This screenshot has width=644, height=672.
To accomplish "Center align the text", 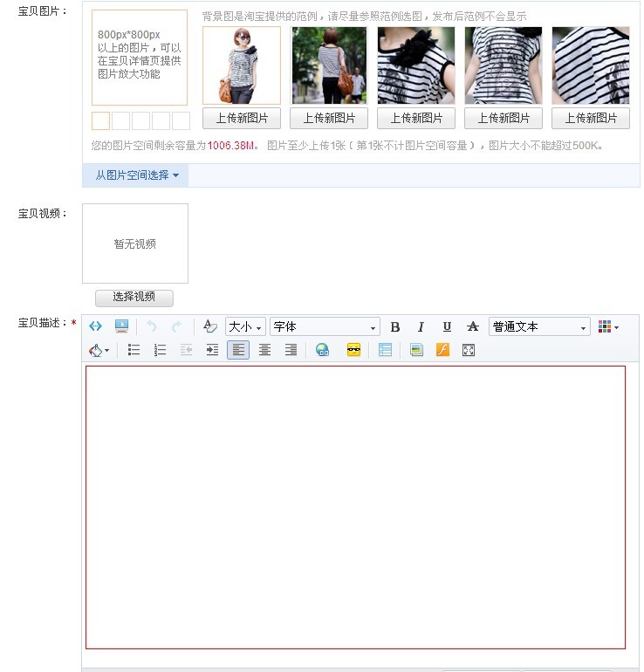I will pyautogui.click(x=264, y=350).
